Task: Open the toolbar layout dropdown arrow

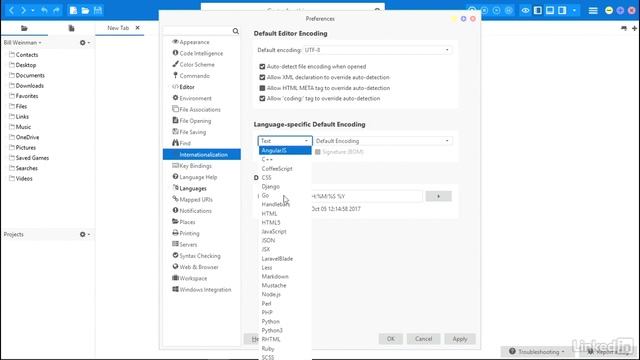Action: [x=574, y=10]
